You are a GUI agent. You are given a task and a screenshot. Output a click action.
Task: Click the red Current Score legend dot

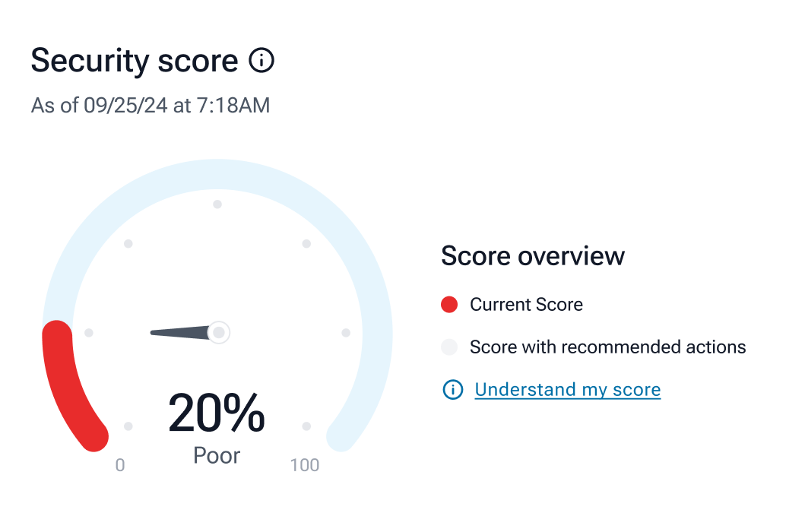pyautogui.click(x=449, y=305)
